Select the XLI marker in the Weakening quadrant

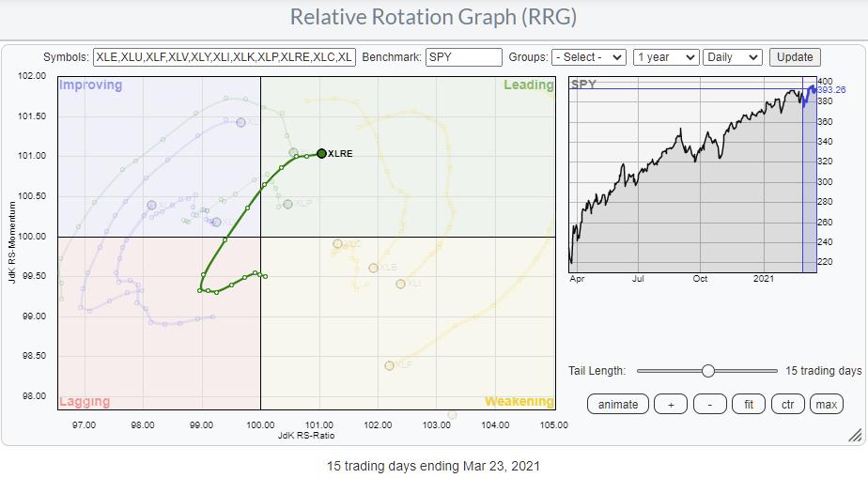tap(401, 284)
